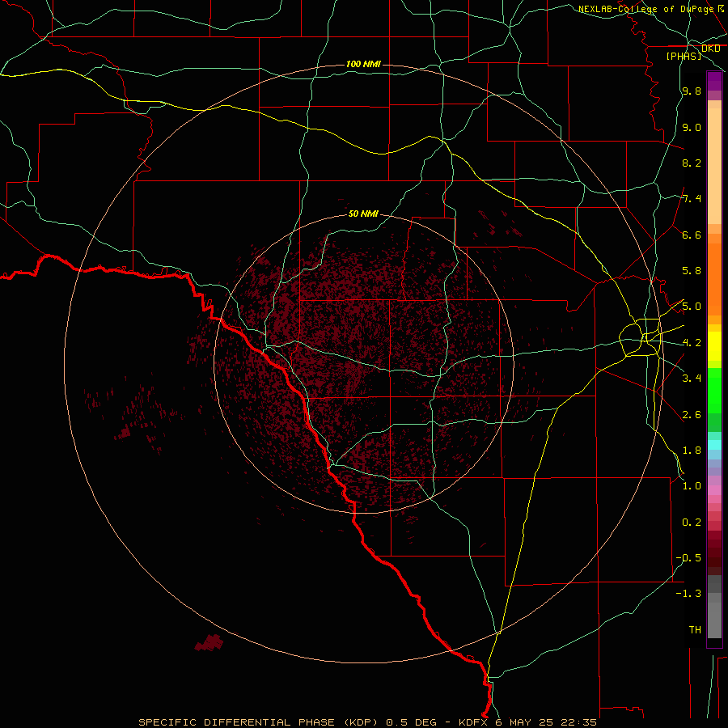The width and height of the screenshot is (728, 728).
Task: Click the 50 NMI range ring label
Action: [x=363, y=214]
